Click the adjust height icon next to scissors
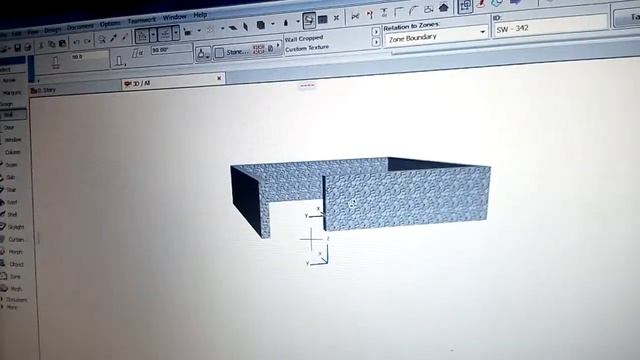This screenshot has height=360, width=640. coord(384,13)
